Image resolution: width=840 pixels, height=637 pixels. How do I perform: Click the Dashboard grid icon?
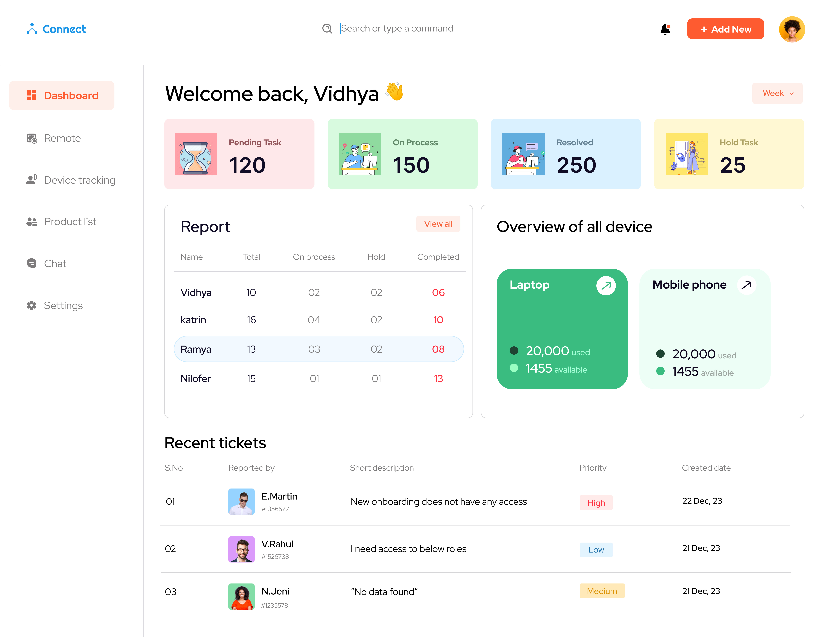[x=31, y=95]
